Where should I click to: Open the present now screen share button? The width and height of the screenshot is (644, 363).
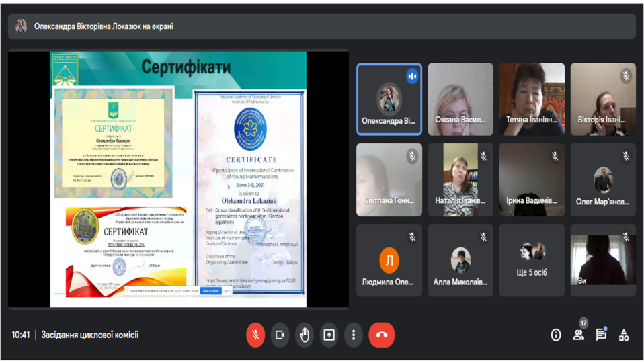click(x=329, y=335)
